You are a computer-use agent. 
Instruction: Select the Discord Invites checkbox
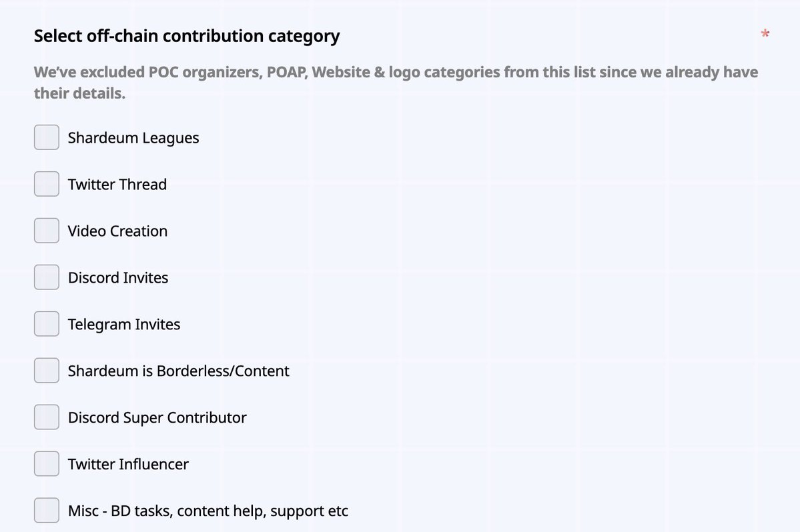[47, 277]
